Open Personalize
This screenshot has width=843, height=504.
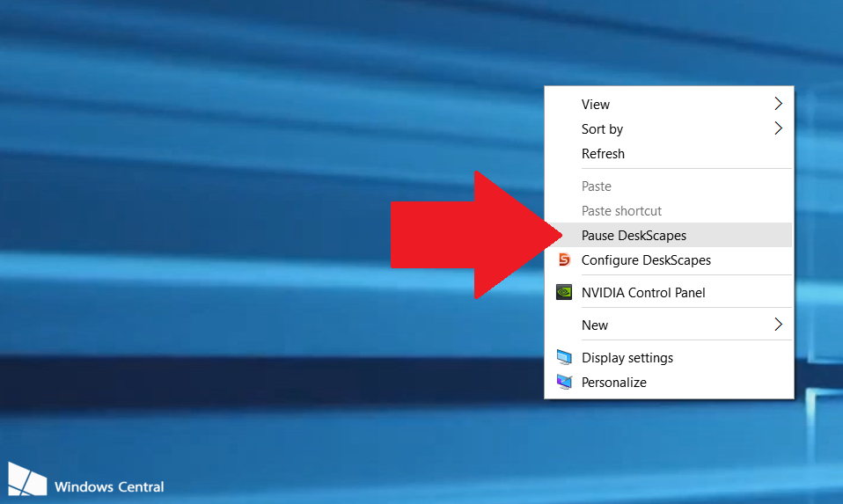pyautogui.click(x=669, y=383)
